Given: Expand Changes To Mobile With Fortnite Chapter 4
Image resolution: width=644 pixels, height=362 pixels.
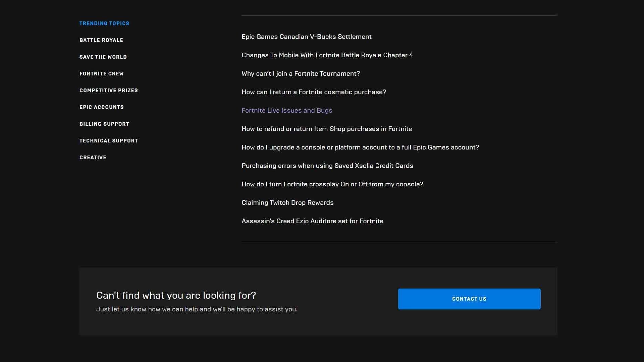Looking at the screenshot, I should point(327,55).
